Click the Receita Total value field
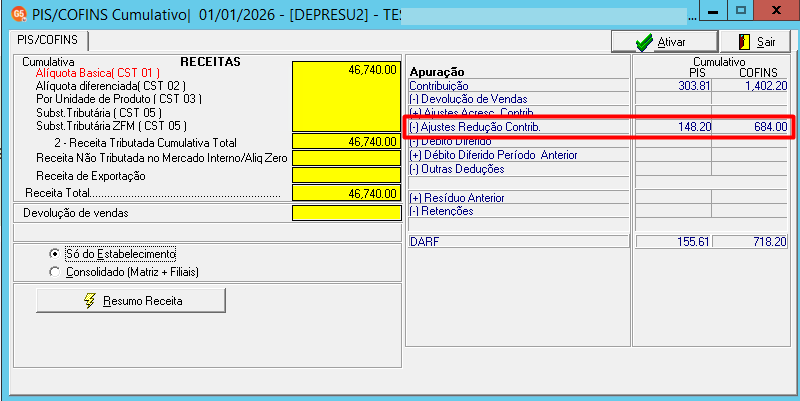Viewport: 800px width, 401px height. click(346, 193)
